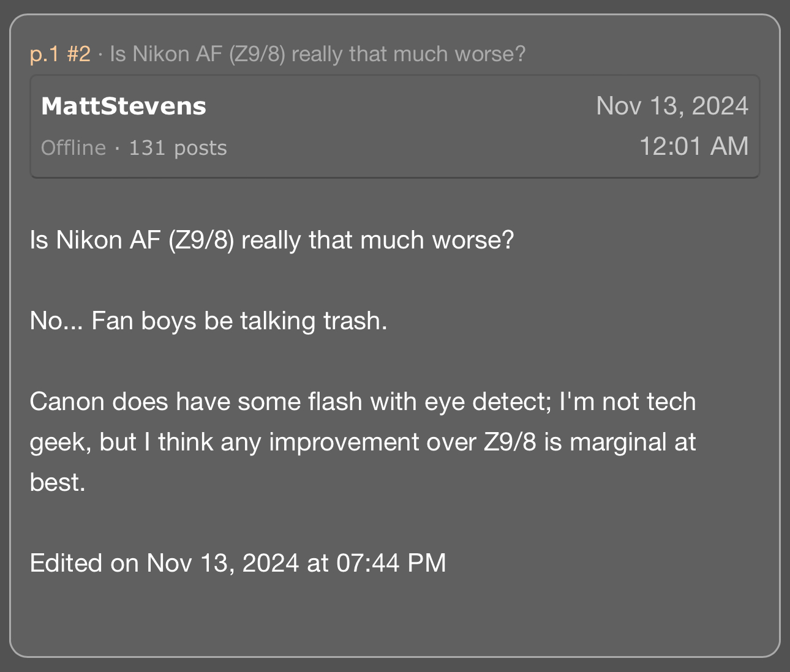Click the word "best." ending the paragraph

pyautogui.click(x=58, y=482)
